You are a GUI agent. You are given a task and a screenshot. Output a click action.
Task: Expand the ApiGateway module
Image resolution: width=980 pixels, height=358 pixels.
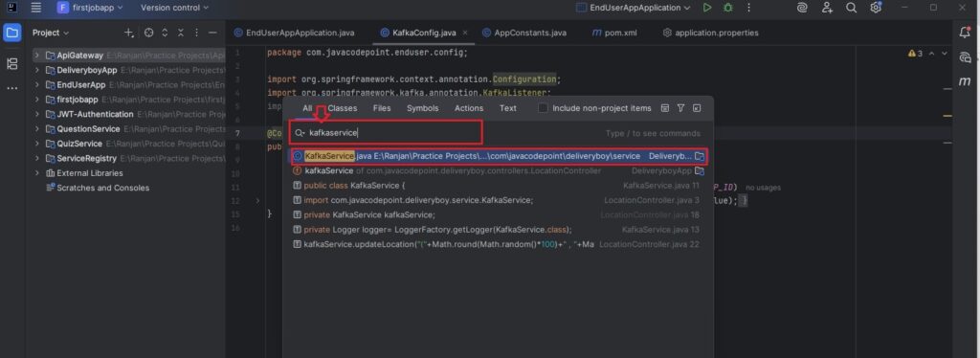(x=37, y=56)
